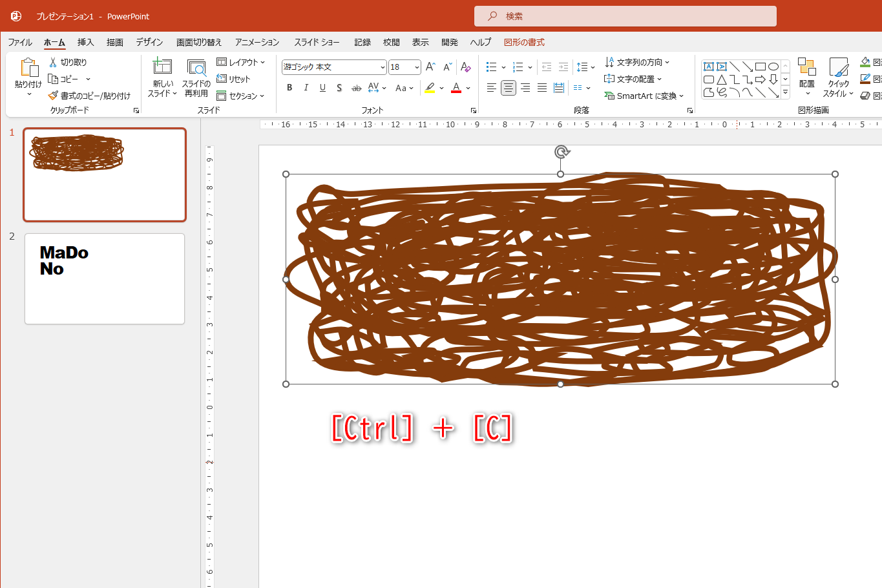Select the Arrow shape tool
882x588 pixels.
[748, 67]
